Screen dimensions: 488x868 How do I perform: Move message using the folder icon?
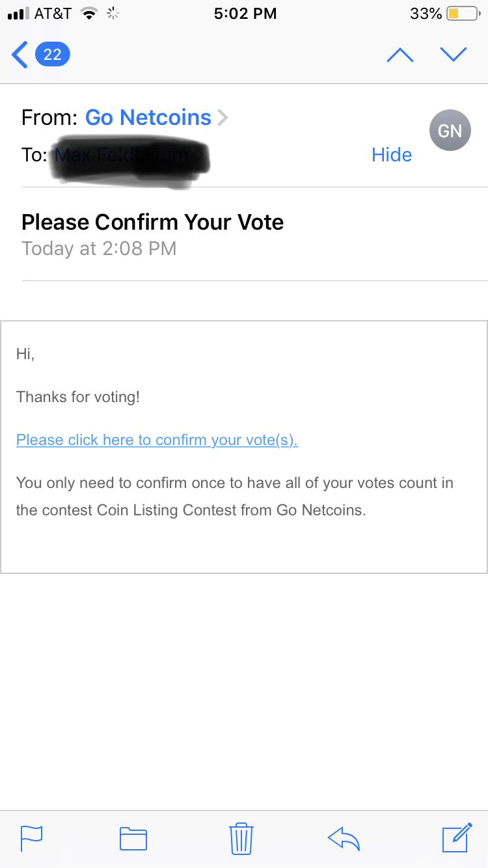[x=133, y=838]
